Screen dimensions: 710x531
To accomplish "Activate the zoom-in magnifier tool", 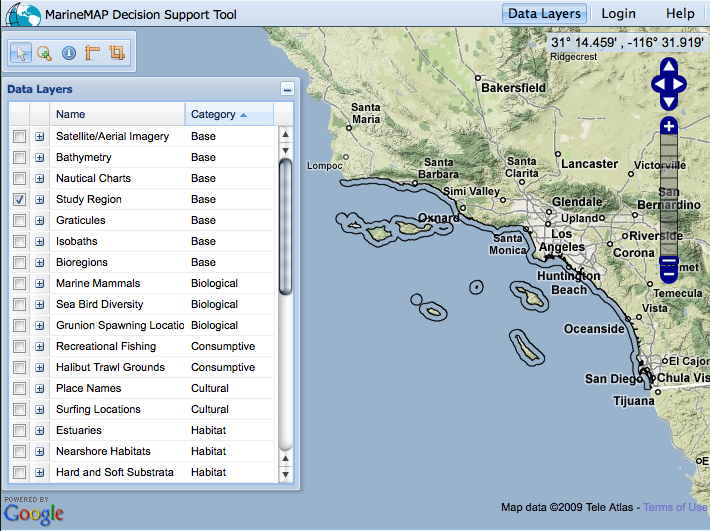I will [x=44, y=53].
